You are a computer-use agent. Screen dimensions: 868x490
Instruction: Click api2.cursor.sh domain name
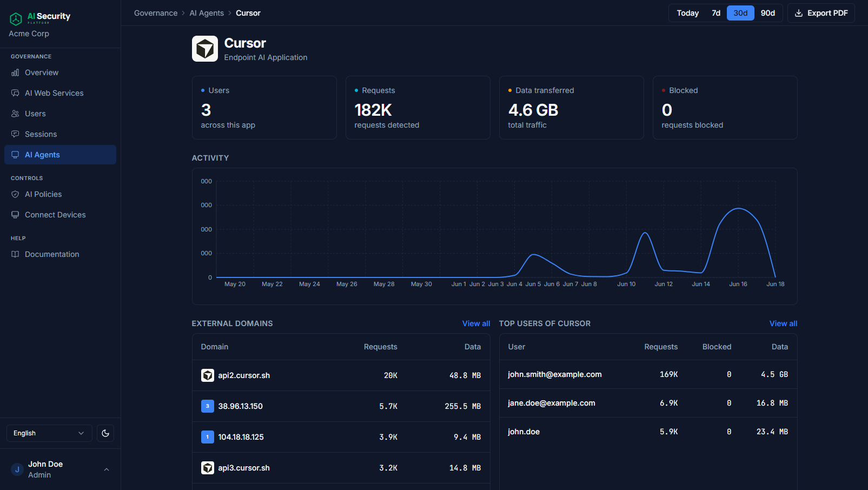pyautogui.click(x=244, y=375)
